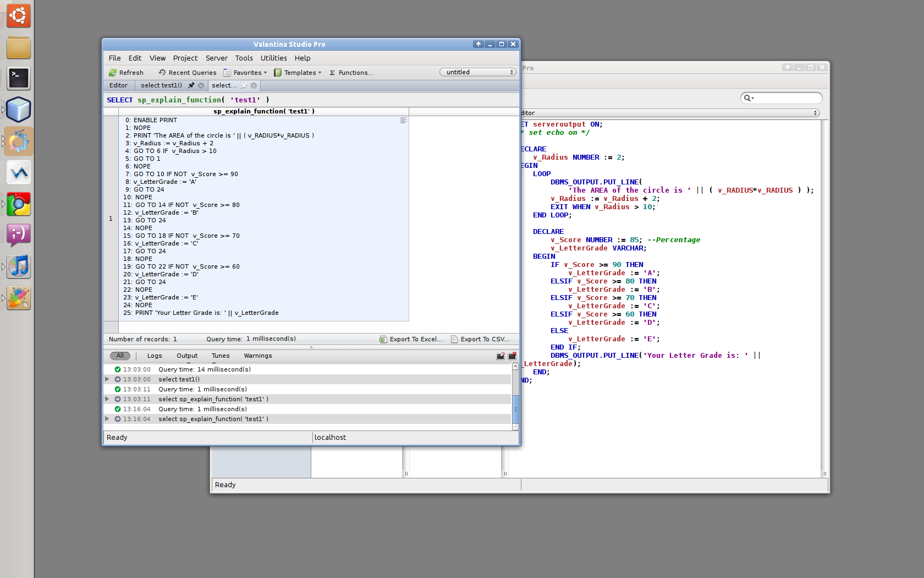Click the Recent Queries button

pos(188,73)
